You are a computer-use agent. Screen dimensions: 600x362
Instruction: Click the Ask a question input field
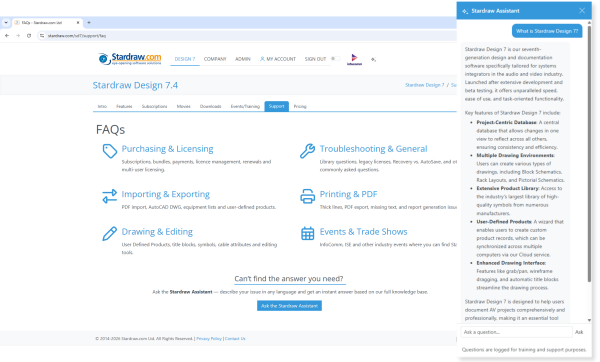tap(517, 332)
